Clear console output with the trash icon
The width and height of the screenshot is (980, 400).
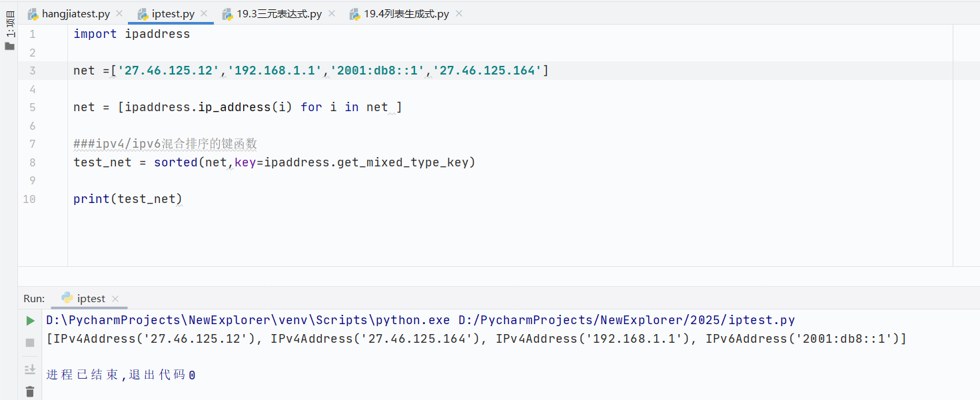(30, 392)
